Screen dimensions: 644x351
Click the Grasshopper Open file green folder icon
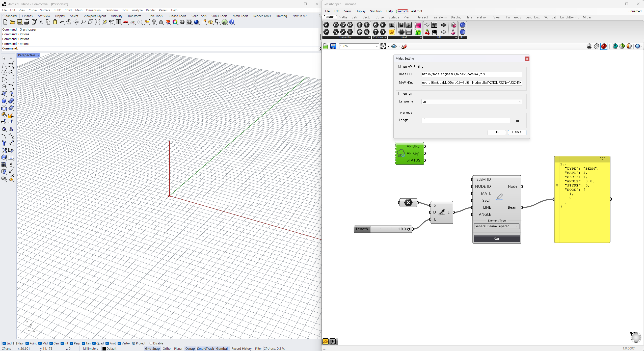click(x=326, y=46)
